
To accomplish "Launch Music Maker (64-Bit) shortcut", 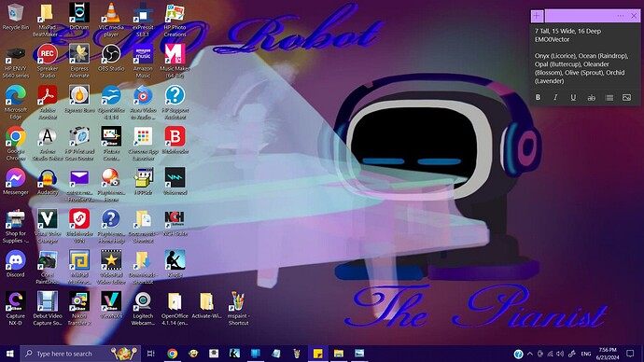I will pyautogui.click(x=175, y=61).
